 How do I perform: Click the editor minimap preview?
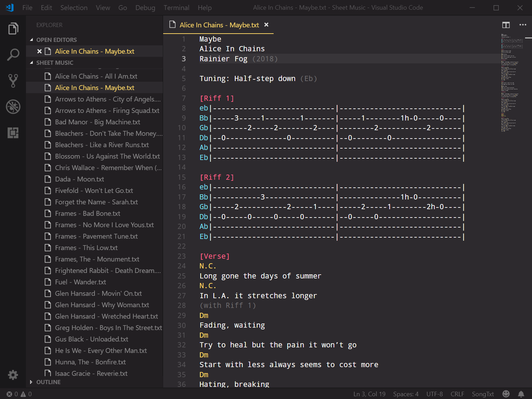(x=512, y=82)
